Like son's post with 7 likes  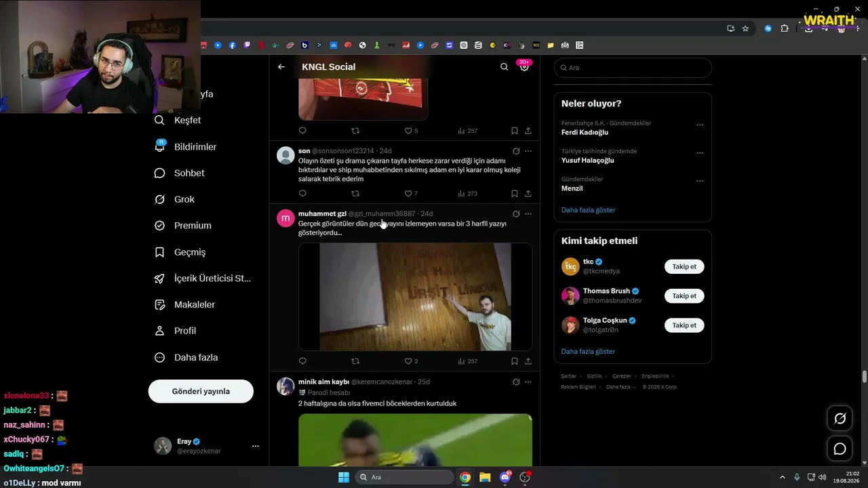pyautogui.click(x=411, y=193)
